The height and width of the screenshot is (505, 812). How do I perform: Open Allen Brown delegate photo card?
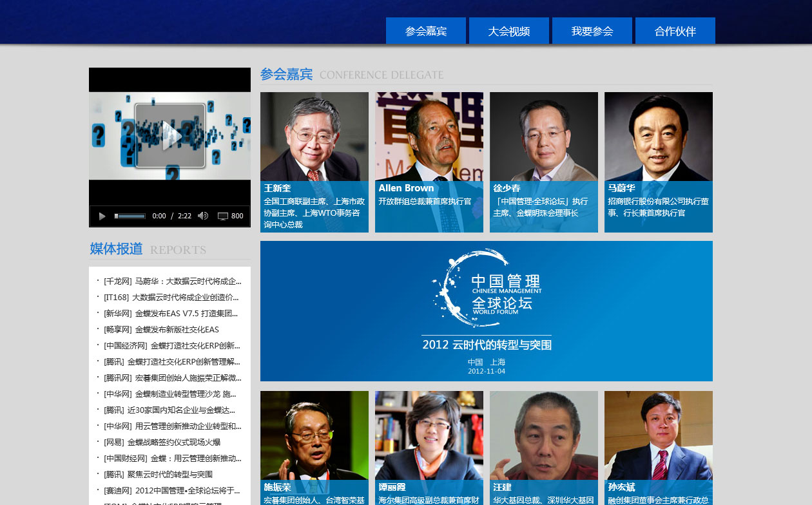[x=429, y=162]
